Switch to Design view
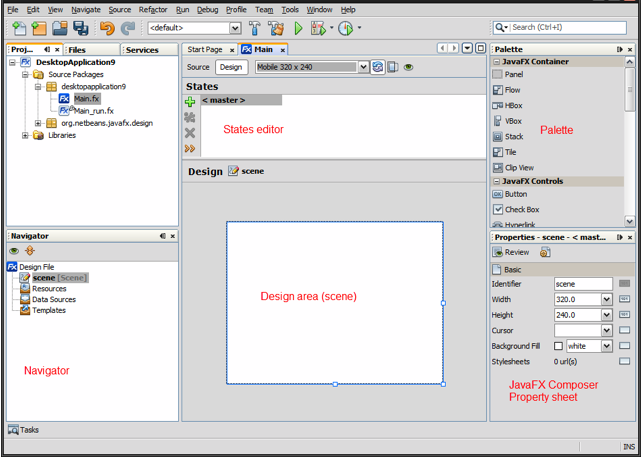Screen dimensions: 642x457 (x=231, y=67)
